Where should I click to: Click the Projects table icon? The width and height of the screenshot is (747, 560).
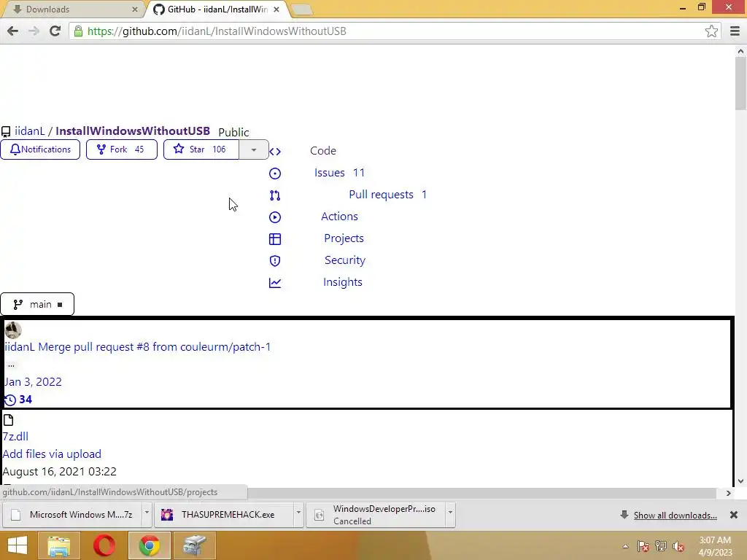coord(275,239)
